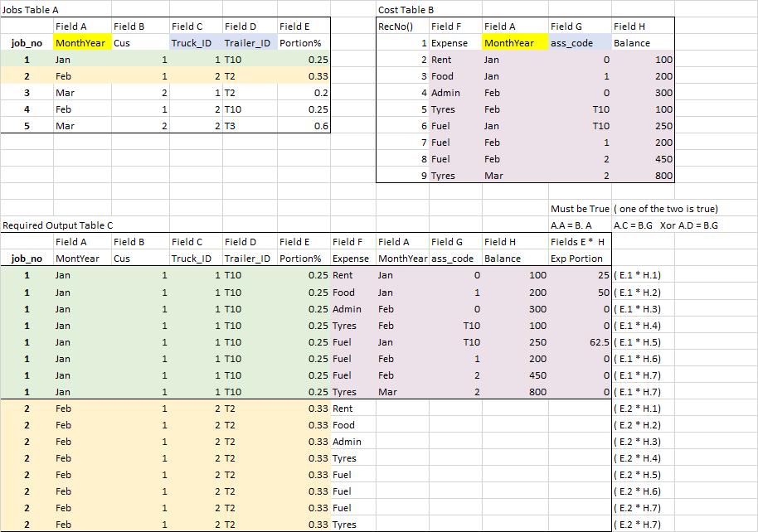Viewport: 758px width, 532px height.
Task: Select Balance header in Cost Table B
Action: pos(632,43)
